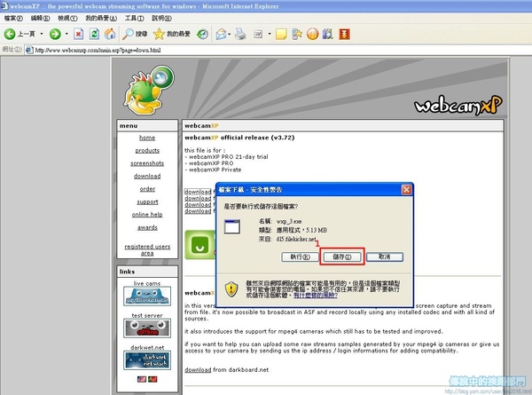Viewport: 532px width, 395px height.
Task: Click Run (執行) in the download dialog
Action: 301,257
